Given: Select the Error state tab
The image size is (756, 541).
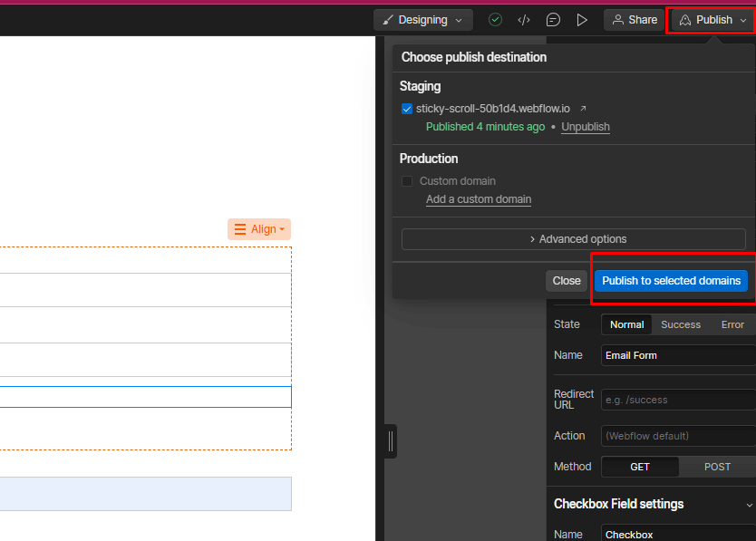Looking at the screenshot, I should pos(732,324).
